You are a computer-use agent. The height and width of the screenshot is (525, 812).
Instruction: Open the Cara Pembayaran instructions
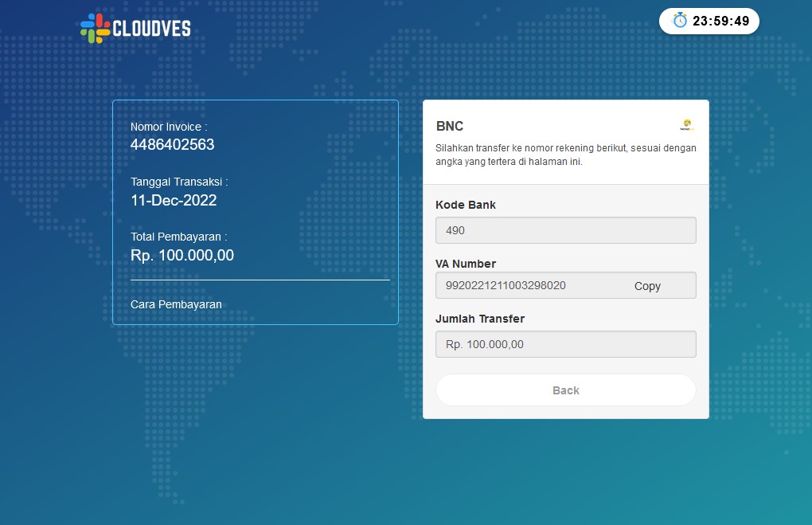176,304
